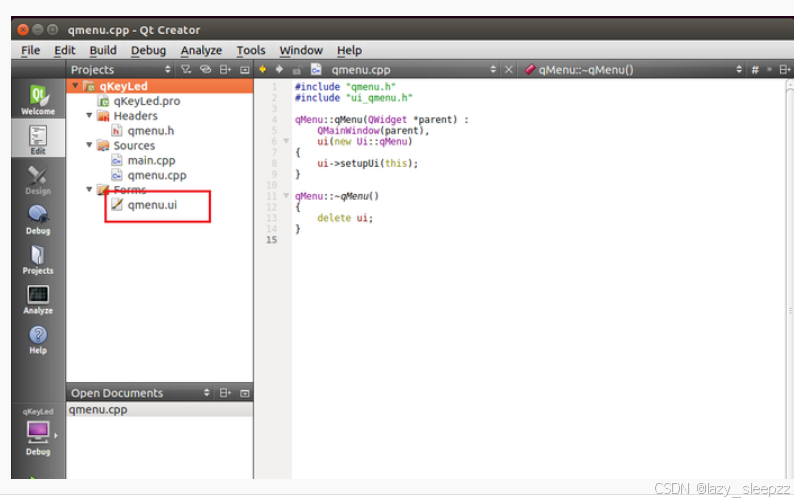Open the Analyze menu

coord(202,51)
